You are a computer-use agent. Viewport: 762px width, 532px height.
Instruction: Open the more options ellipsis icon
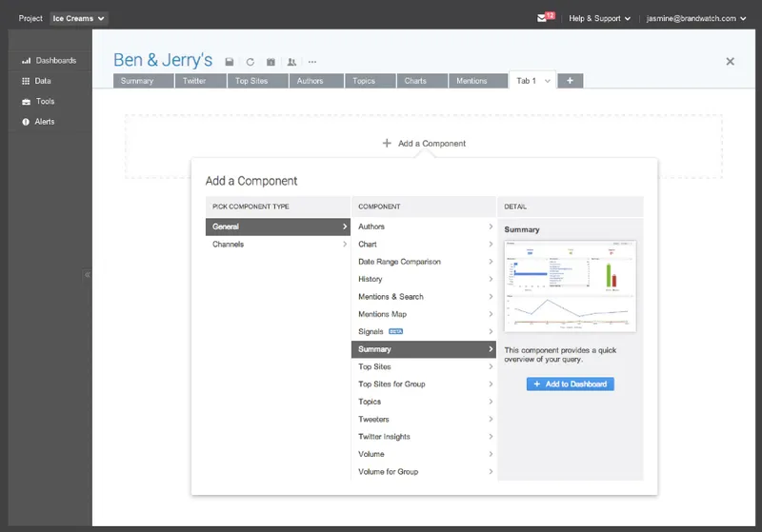(x=312, y=62)
